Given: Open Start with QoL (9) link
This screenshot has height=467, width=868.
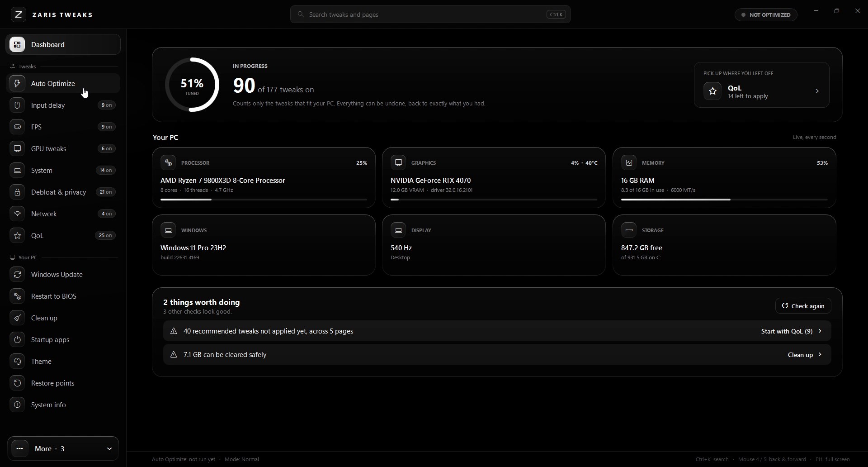Looking at the screenshot, I should [792, 332].
